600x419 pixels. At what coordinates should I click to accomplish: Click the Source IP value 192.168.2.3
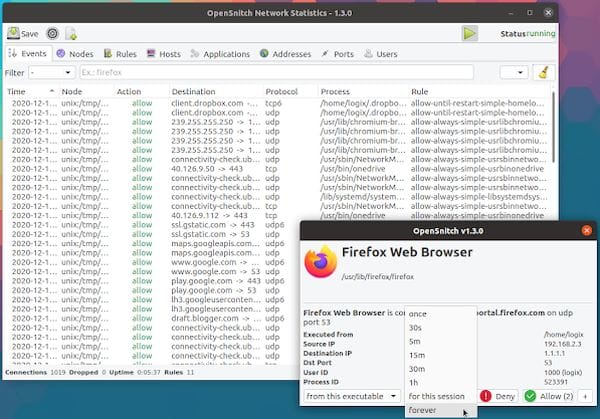[x=562, y=344]
